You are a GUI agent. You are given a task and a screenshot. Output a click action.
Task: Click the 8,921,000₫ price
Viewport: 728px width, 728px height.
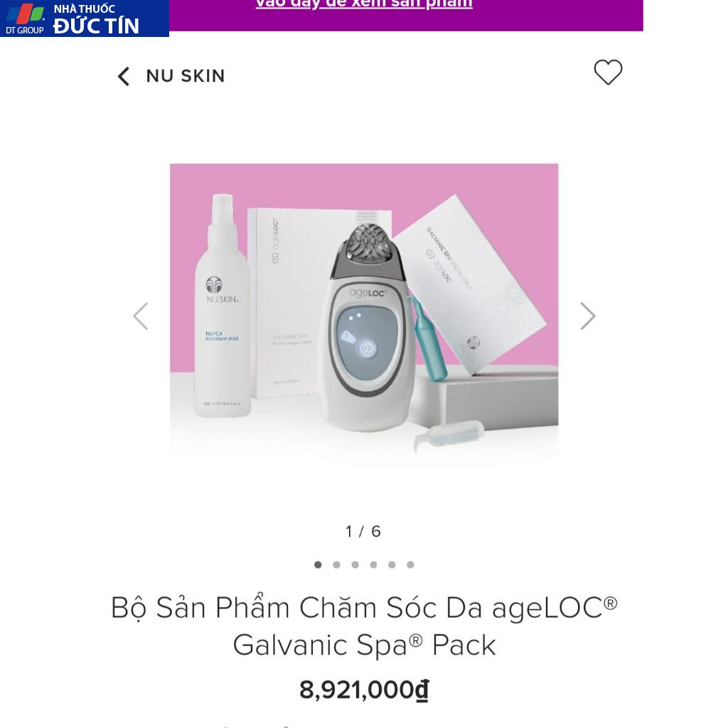click(x=364, y=690)
